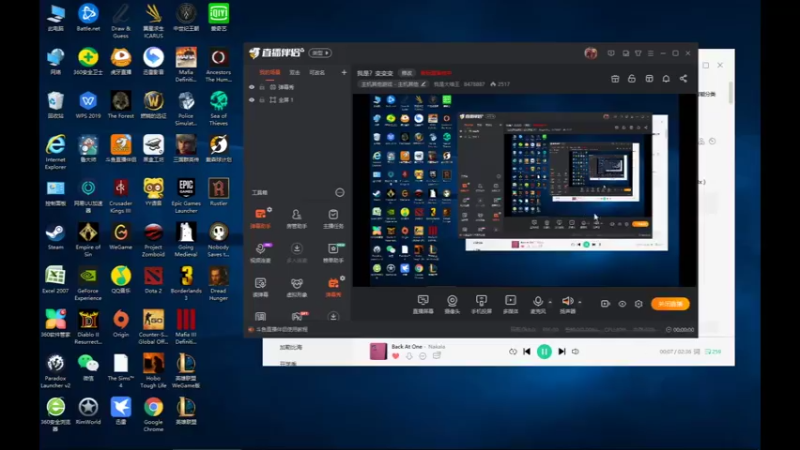Toggle visibility eye of fullscreen 1 source

click(252, 100)
